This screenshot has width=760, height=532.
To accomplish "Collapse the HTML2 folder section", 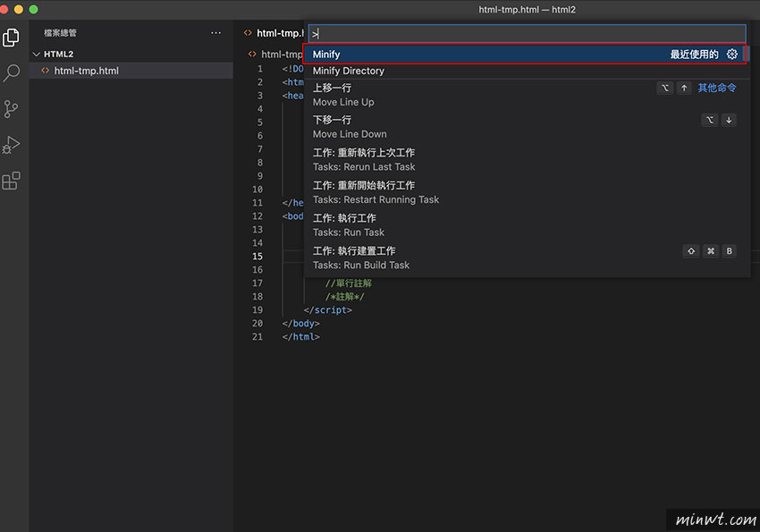I will click(36, 55).
